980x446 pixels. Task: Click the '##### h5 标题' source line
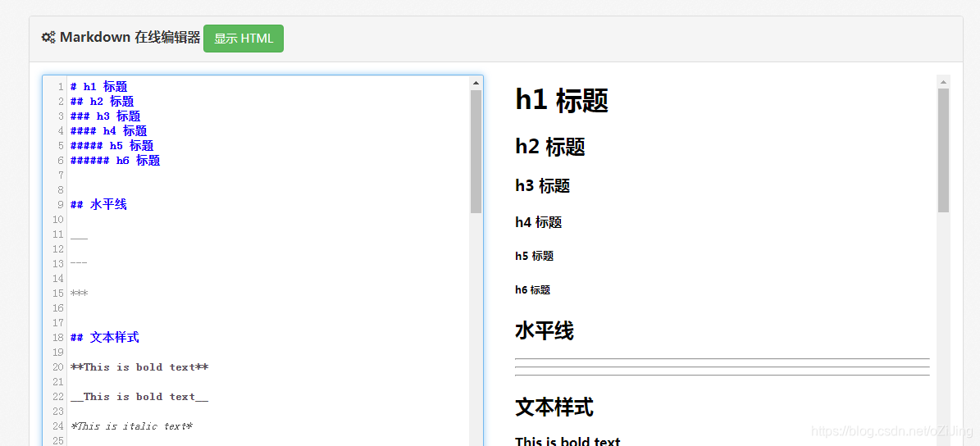click(112, 146)
